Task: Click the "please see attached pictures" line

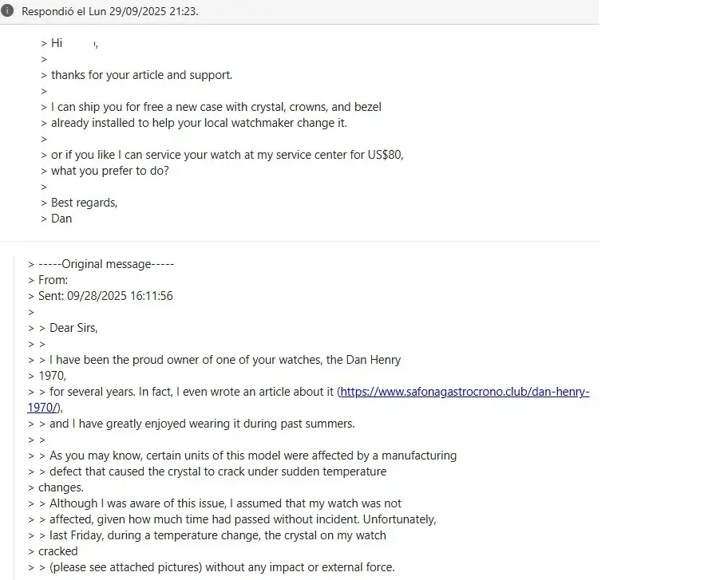Action: coord(222,567)
